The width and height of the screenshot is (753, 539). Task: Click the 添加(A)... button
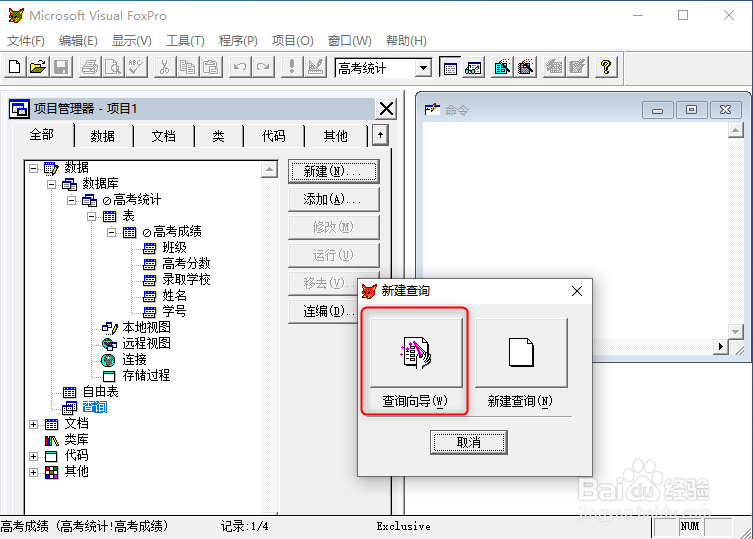(x=333, y=199)
